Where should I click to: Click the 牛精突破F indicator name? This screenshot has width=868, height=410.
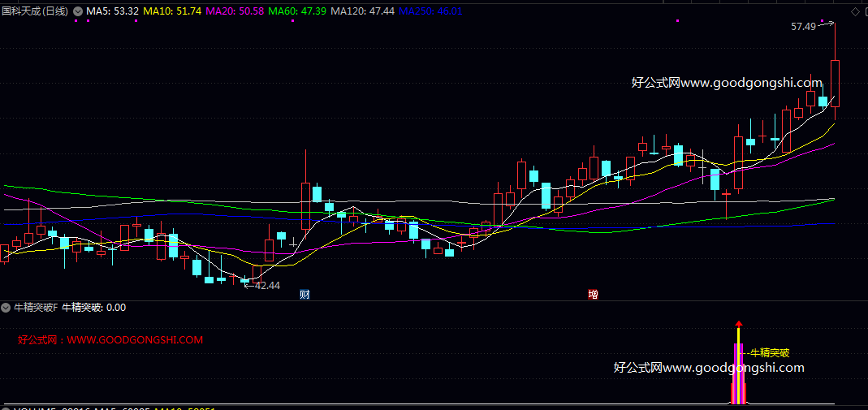[x=37, y=308]
